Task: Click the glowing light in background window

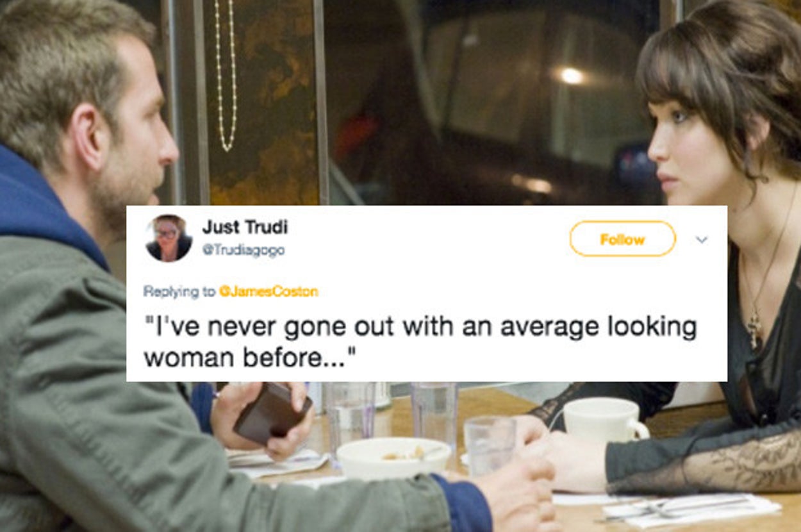Action: (571, 76)
